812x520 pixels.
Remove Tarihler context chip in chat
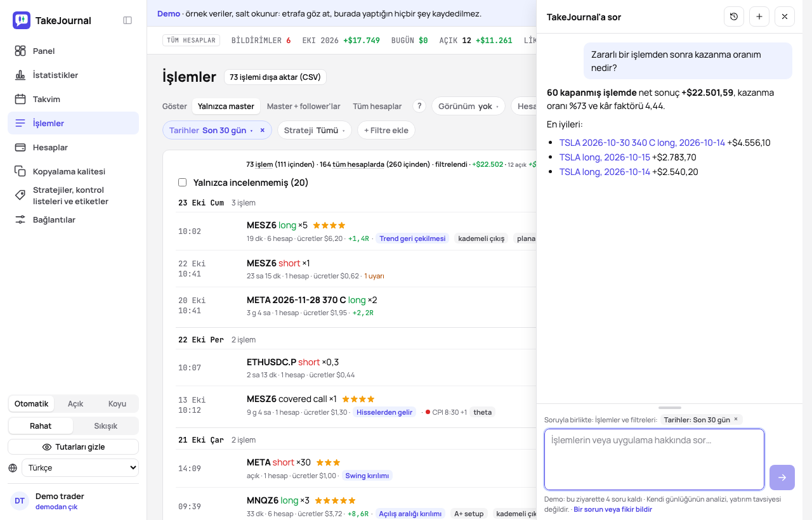click(x=736, y=419)
